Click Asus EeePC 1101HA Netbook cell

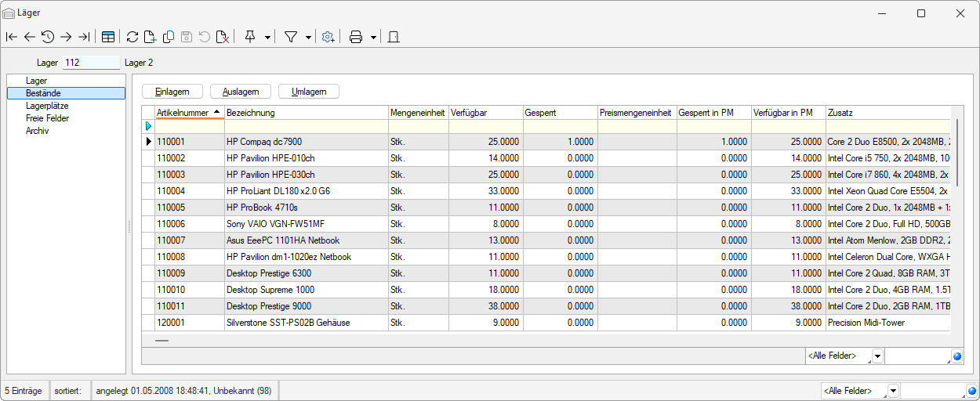[x=307, y=240]
